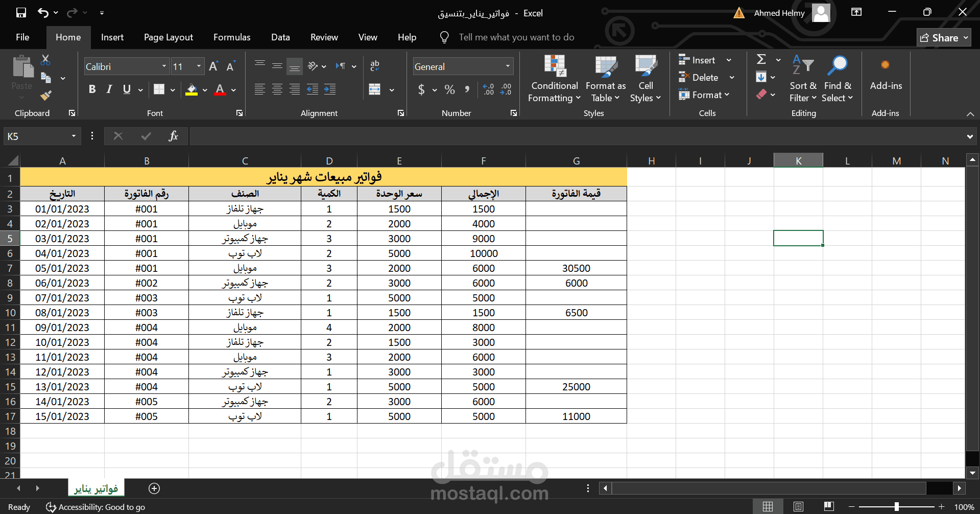
Task: Click Delete cells button
Action: pyautogui.click(x=699, y=77)
